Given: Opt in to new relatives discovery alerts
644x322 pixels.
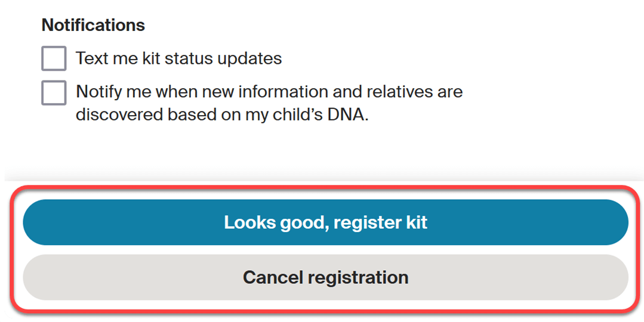Looking at the screenshot, I should pyautogui.click(x=54, y=92).
